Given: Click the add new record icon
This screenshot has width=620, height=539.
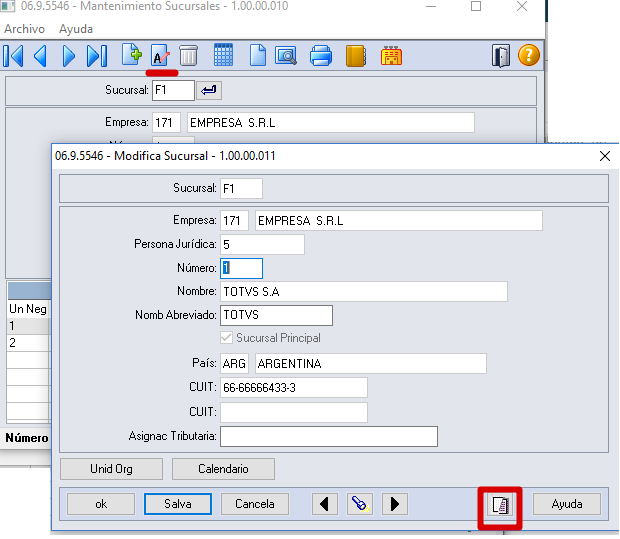Looking at the screenshot, I should click(x=132, y=55).
